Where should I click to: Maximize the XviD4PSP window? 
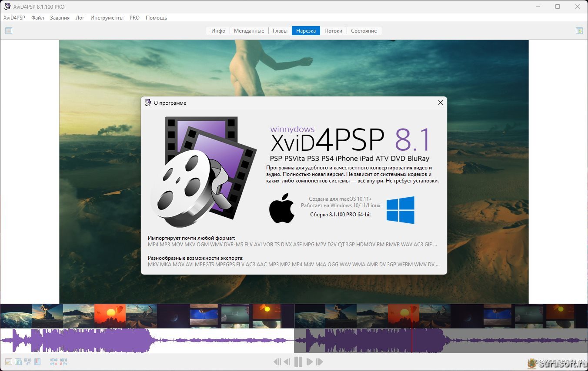558,7
